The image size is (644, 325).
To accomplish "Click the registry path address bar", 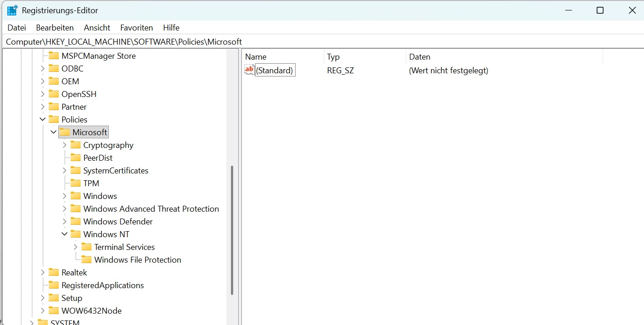I will [x=319, y=42].
